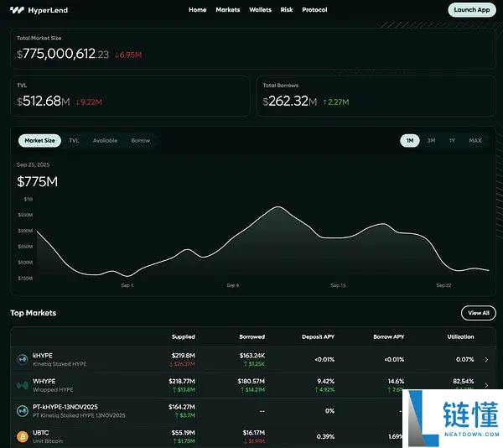Click the UBTC Bitcoin icon

point(23,436)
